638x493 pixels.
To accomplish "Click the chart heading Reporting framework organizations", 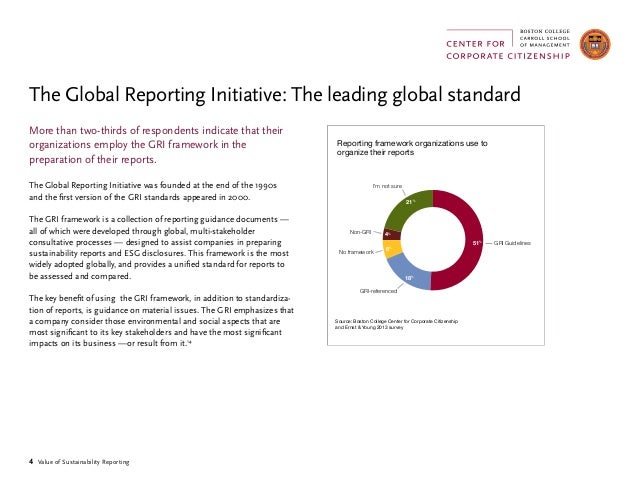I will click(x=412, y=149).
